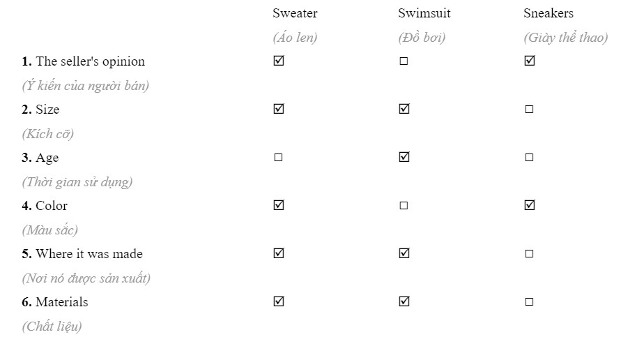Uncheck the Sweater box for Materials
Viewport: 644px width, 337px height.
279,302
